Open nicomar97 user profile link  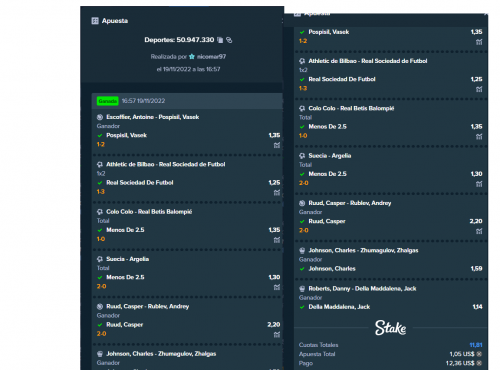(x=211, y=57)
